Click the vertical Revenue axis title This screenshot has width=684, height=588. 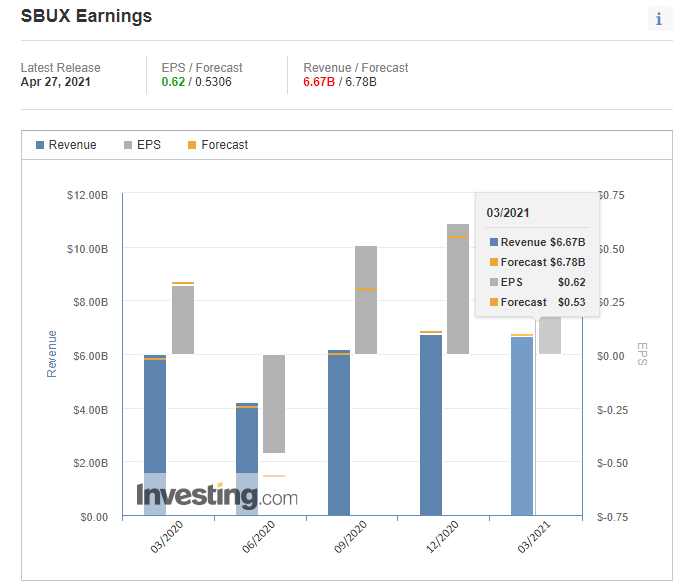(x=52, y=354)
